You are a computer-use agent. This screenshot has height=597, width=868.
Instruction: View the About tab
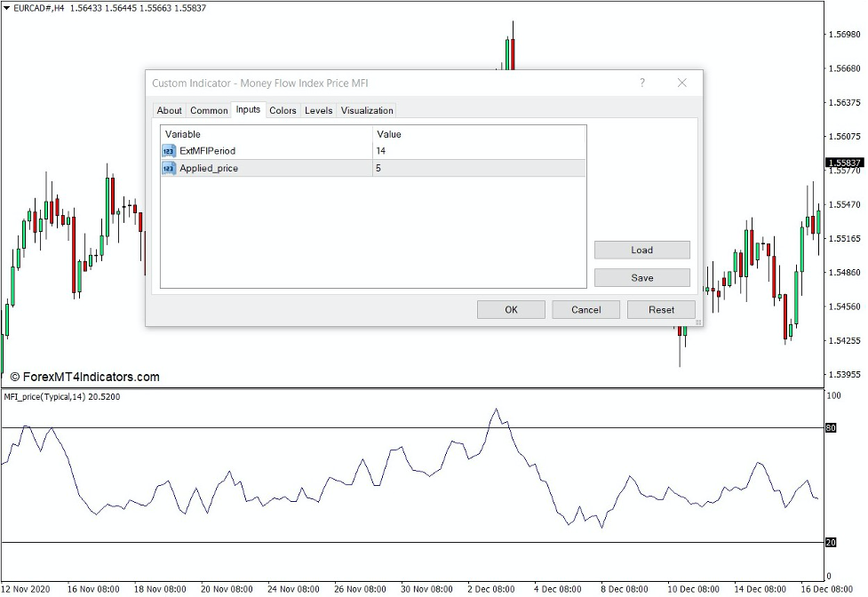169,110
